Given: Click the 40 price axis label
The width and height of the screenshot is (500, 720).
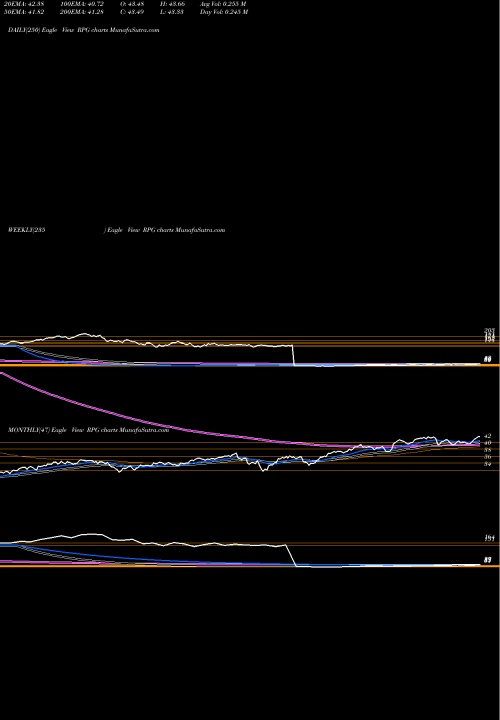Looking at the screenshot, I should click(x=488, y=443).
